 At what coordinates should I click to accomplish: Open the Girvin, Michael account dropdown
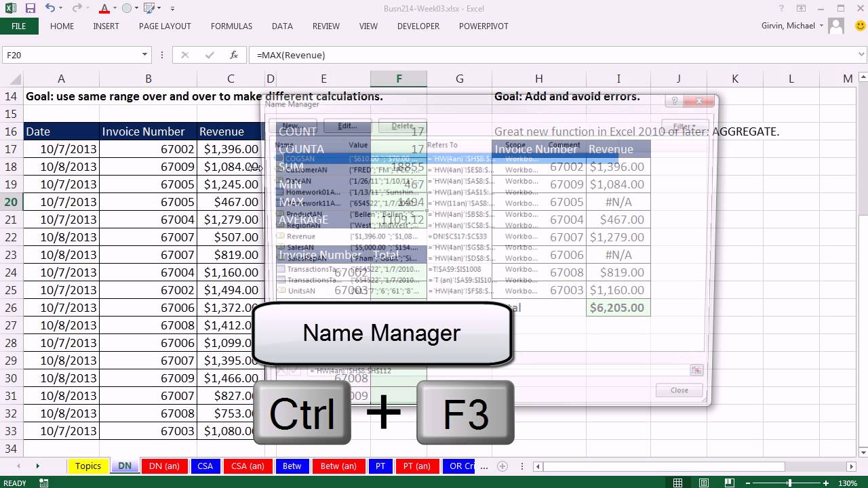pyautogui.click(x=821, y=26)
